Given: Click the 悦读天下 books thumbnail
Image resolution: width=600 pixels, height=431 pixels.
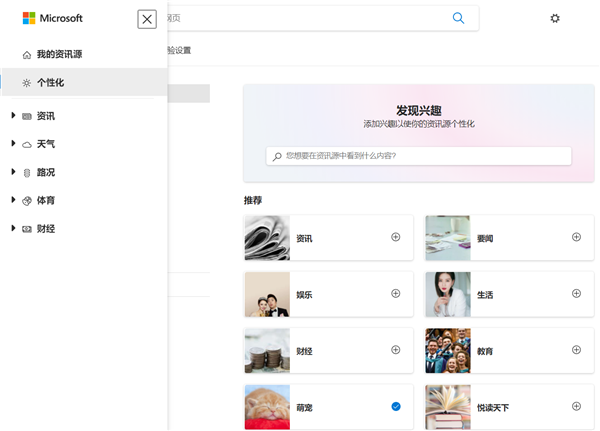Looking at the screenshot, I should [447, 407].
